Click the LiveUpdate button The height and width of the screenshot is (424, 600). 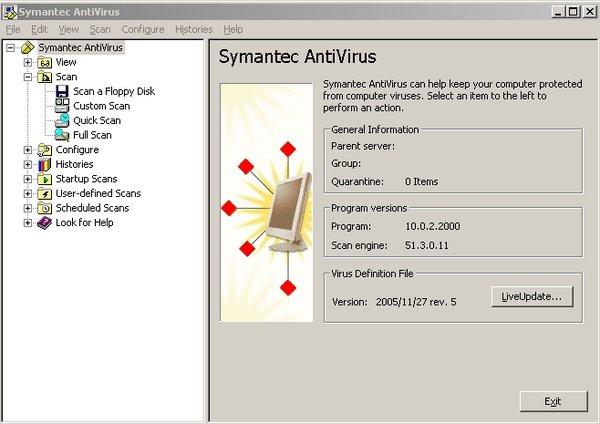pyautogui.click(x=532, y=297)
